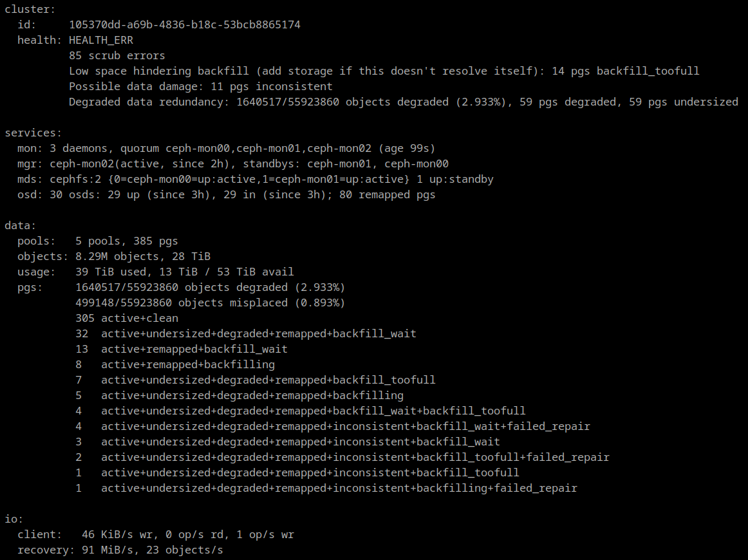This screenshot has width=748, height=560.
Task: Click the 'Low space hindering backfill' warning
Action: pos(384,71)
